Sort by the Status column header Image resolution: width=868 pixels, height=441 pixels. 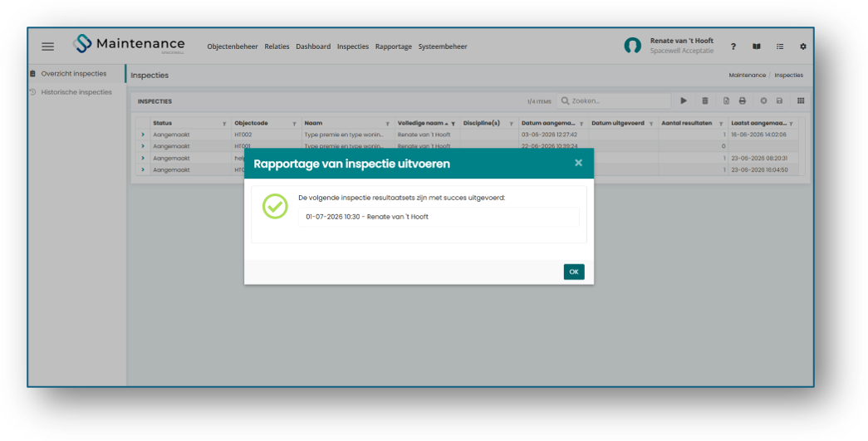tap(163, 124)
